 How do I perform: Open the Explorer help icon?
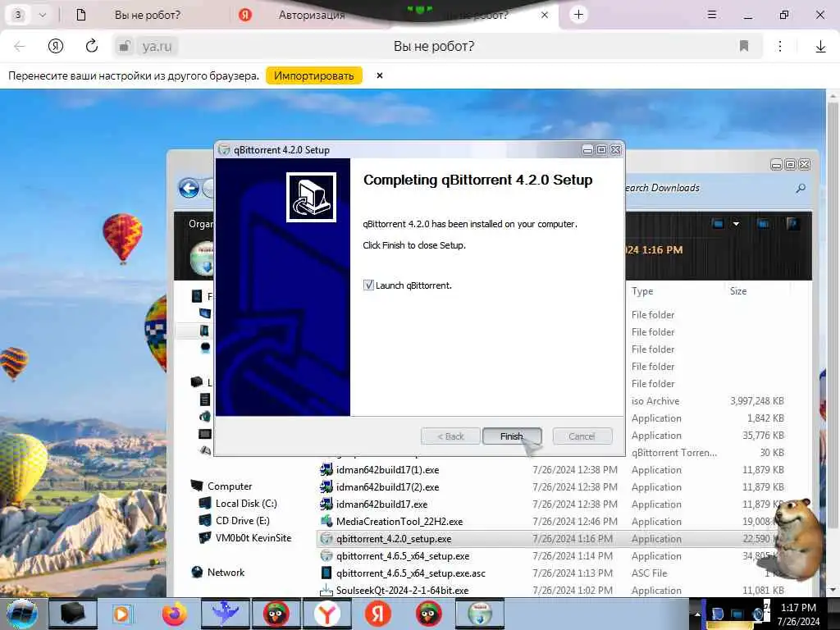pos(792,223)
